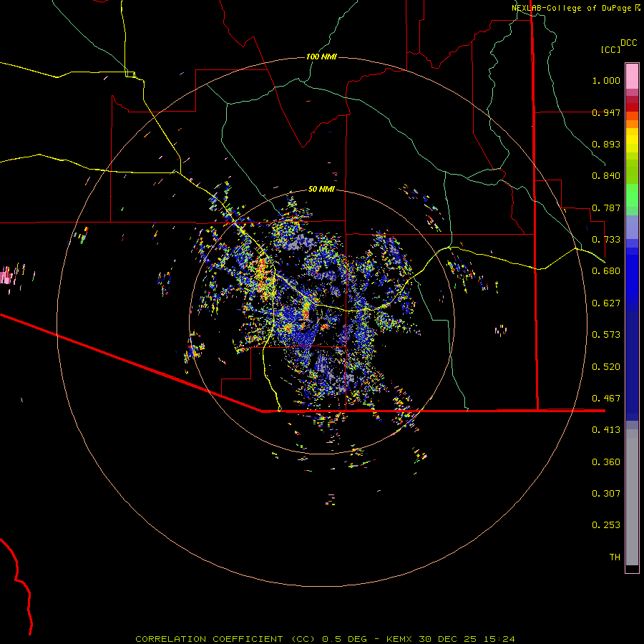
Task: Pick the light pink swatch atop color bar
Action: coord(632,76)
